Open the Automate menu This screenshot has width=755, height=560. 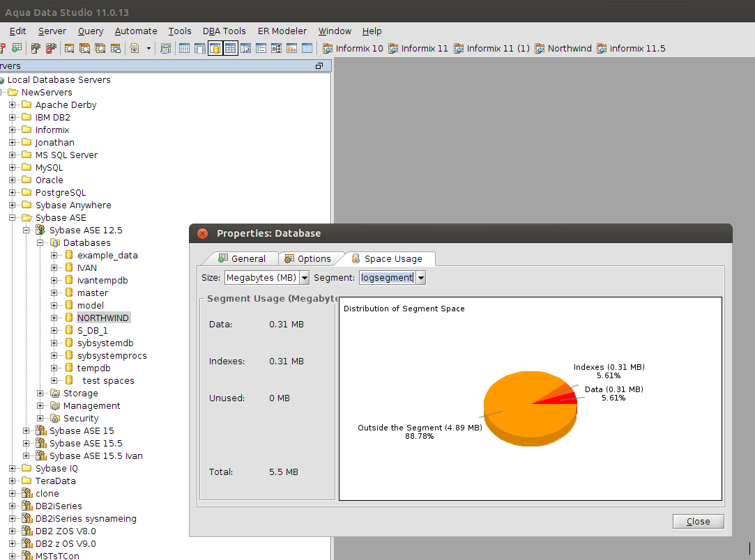click(x=136, y=31)
